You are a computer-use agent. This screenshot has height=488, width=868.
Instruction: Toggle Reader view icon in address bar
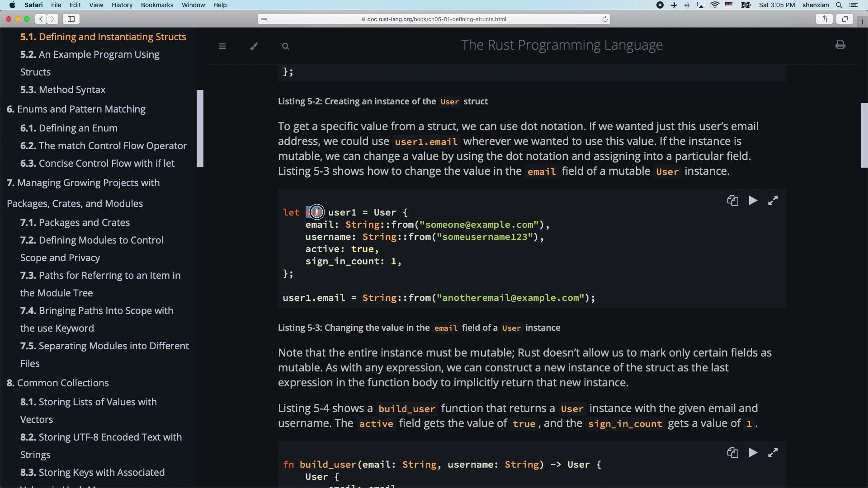click(x=264, y=19)
